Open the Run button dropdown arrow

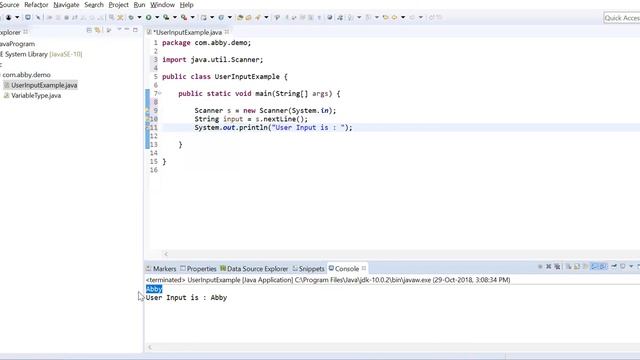[x=157, y=18]
